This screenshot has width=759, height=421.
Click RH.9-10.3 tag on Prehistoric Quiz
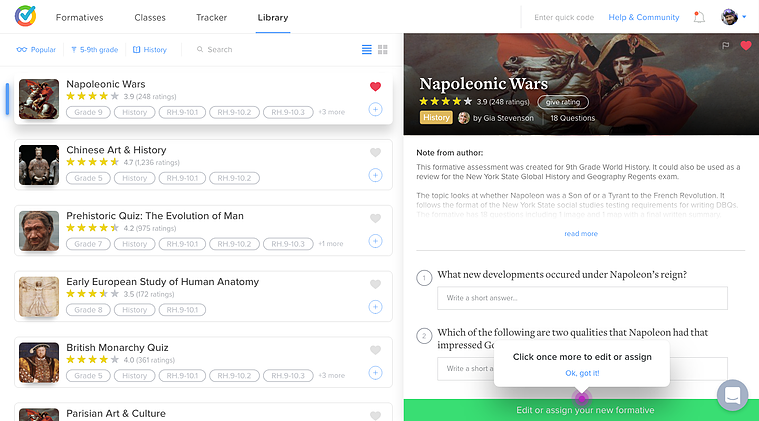coord(288,244)
